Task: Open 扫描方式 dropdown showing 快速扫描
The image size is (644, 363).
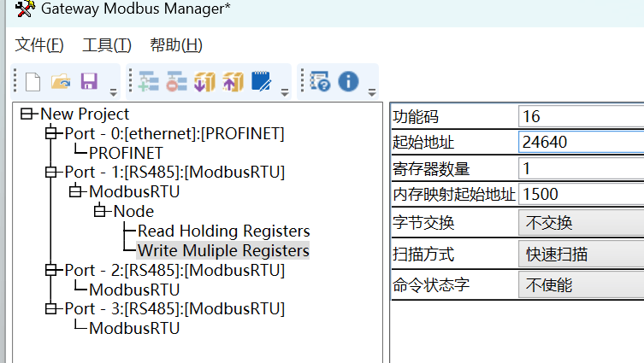Action: (582, 254)
